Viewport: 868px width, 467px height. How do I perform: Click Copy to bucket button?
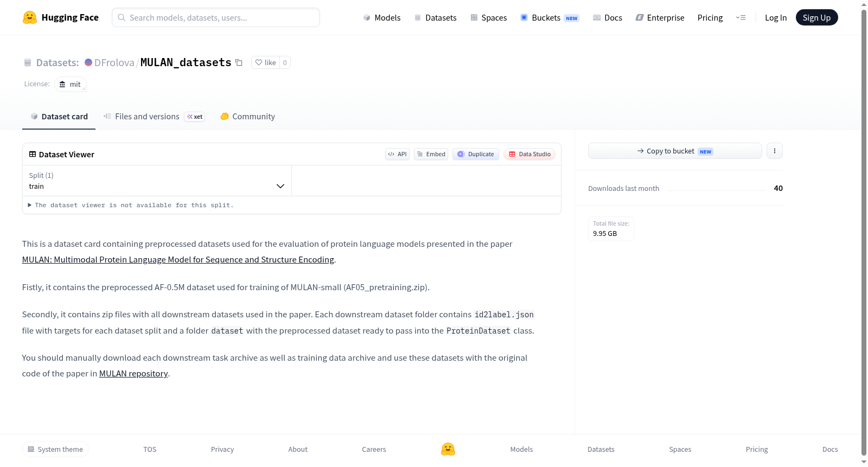click(x=675, y=151)
